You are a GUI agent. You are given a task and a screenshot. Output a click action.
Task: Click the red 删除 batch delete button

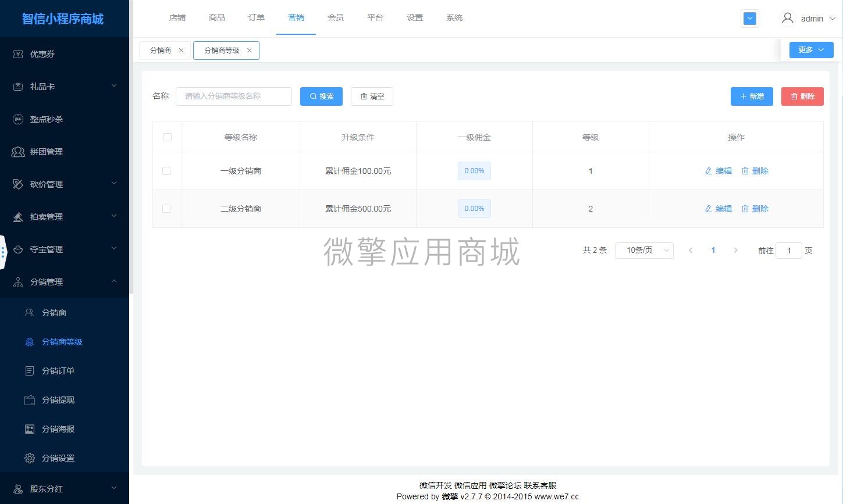(x=802, y=96)
